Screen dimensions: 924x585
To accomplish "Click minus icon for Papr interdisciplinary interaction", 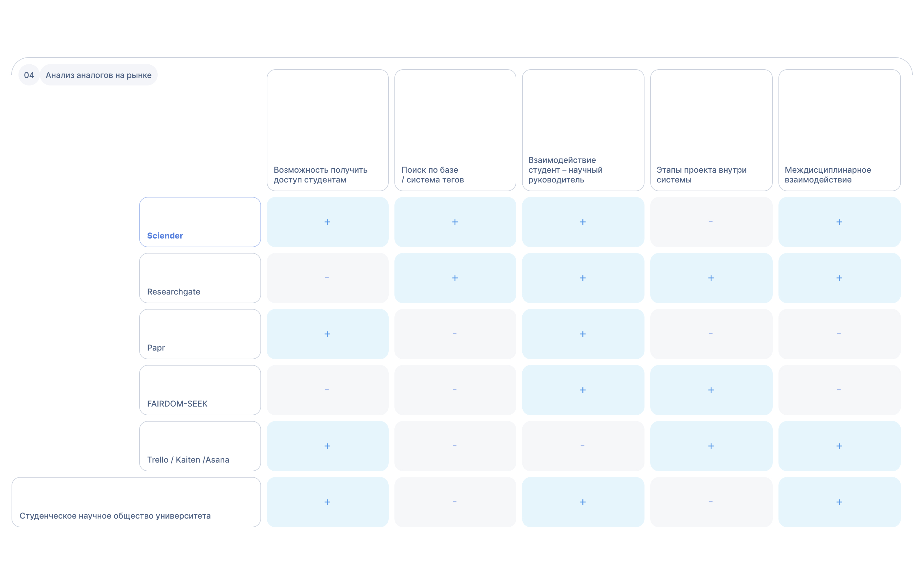I will (839, 334).
